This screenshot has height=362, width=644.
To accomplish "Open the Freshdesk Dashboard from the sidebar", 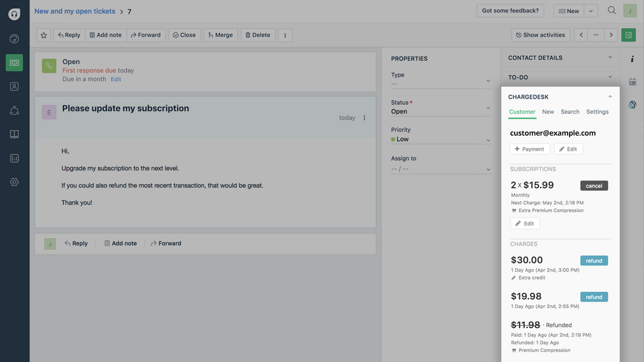I will tap(14, 38).
